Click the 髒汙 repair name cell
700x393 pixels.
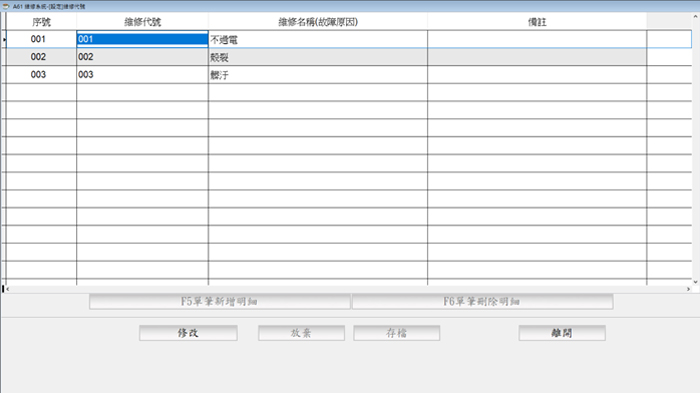pyautogui.click(x=318, y=75)
